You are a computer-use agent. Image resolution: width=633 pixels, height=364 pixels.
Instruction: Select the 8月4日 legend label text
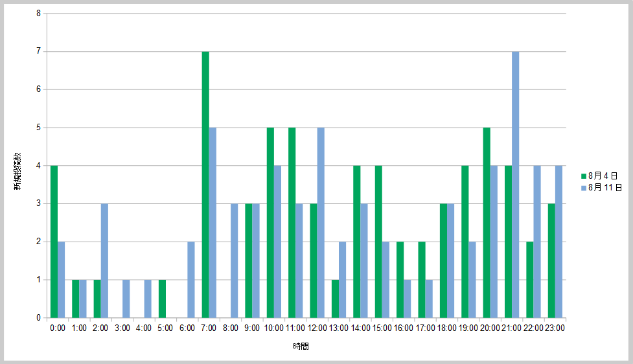(x=603, y=176)
